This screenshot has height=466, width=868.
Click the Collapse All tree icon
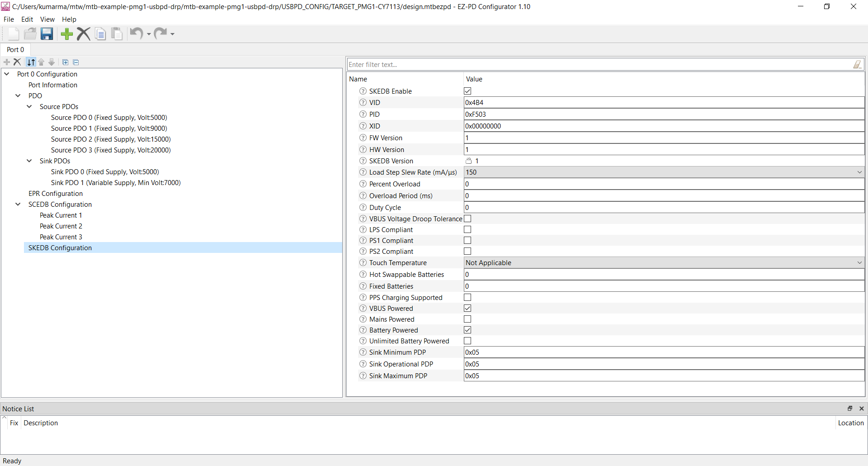76,62
